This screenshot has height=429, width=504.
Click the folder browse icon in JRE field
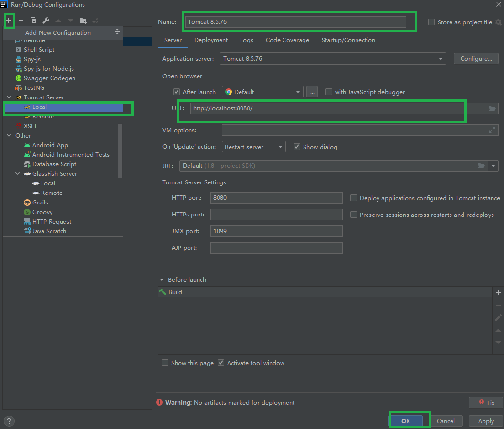(x=481, y=166)
